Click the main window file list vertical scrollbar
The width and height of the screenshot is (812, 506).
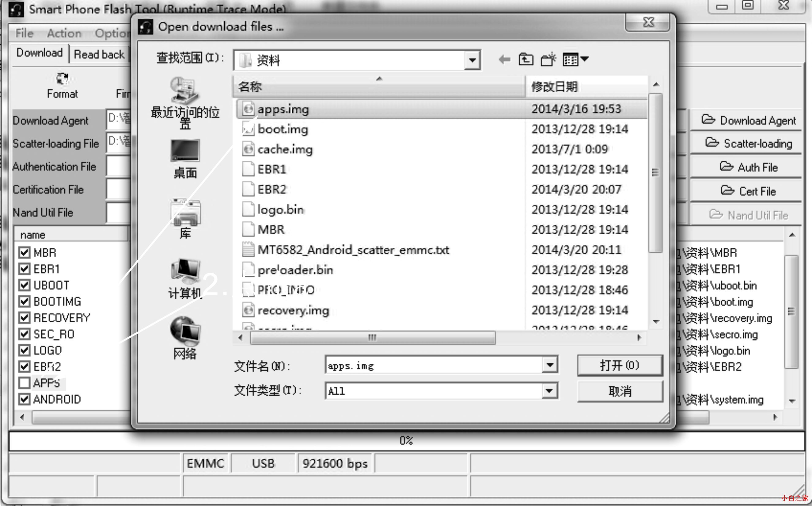[791, 311]
